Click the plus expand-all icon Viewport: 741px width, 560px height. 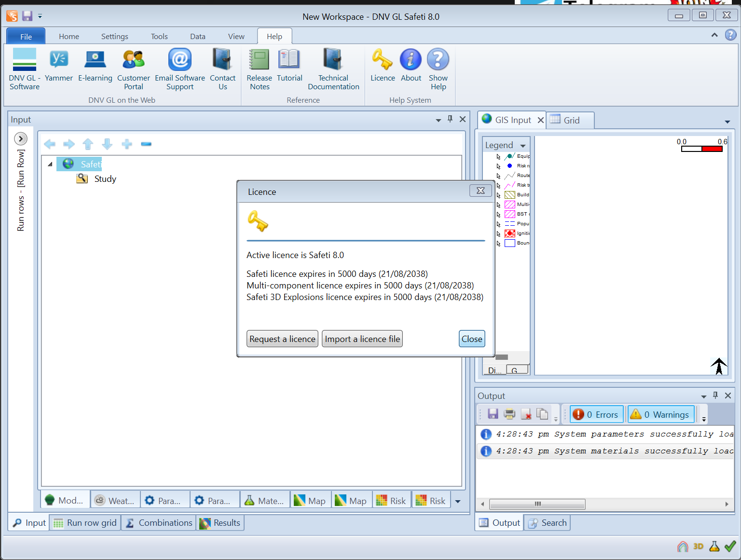pos(127,144)
